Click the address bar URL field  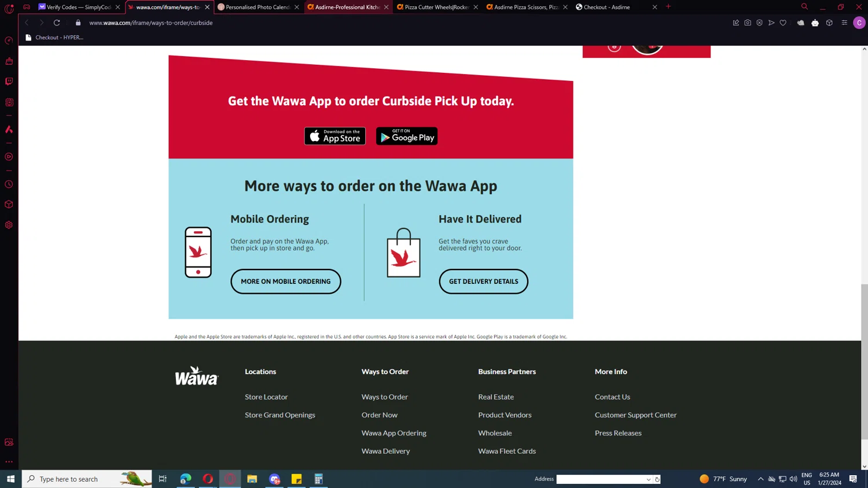pyautogui.click(x=405, y=23)
